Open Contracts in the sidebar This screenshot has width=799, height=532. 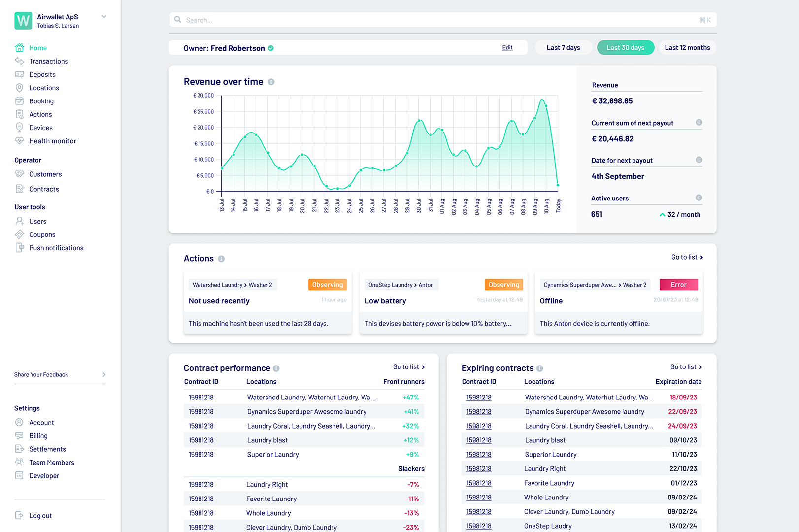point(44,189)
